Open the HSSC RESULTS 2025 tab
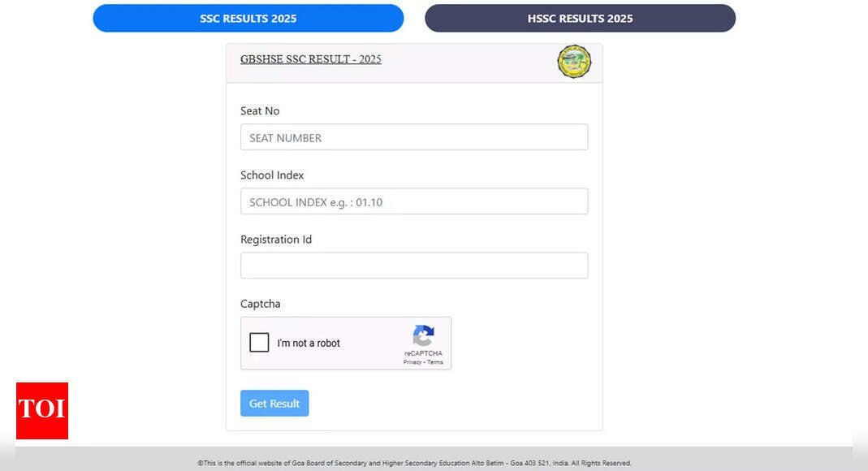Screen dimensions: 868x471 [580, 18]
